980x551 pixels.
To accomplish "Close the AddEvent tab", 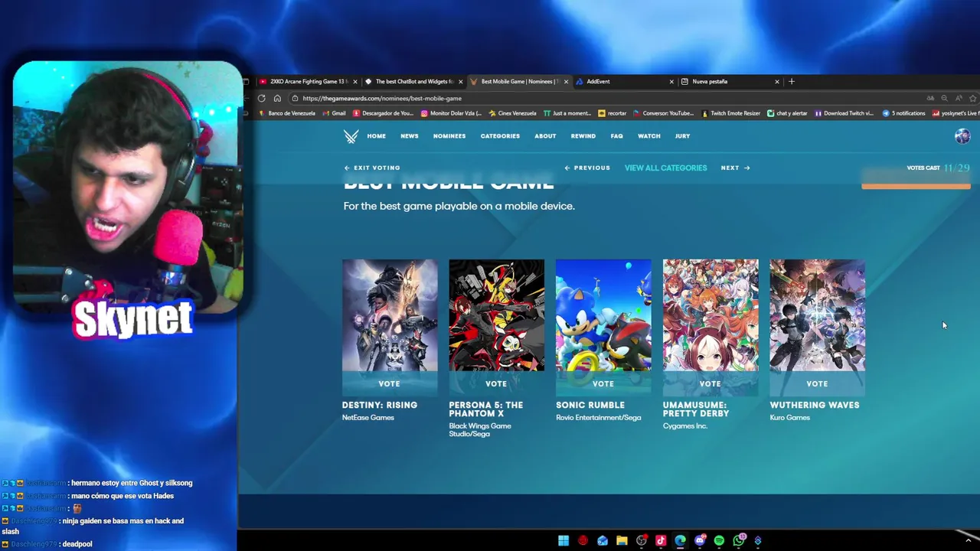I will (671, 81).
